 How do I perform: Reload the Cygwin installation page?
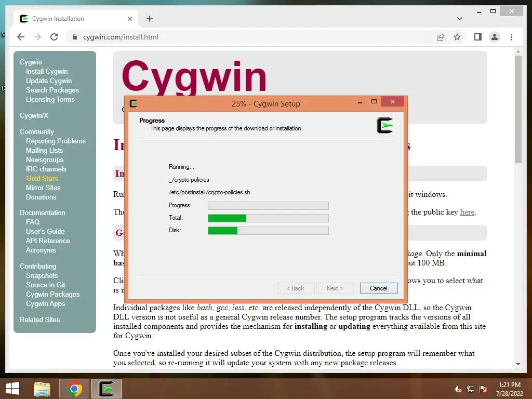tap(54, 37)
